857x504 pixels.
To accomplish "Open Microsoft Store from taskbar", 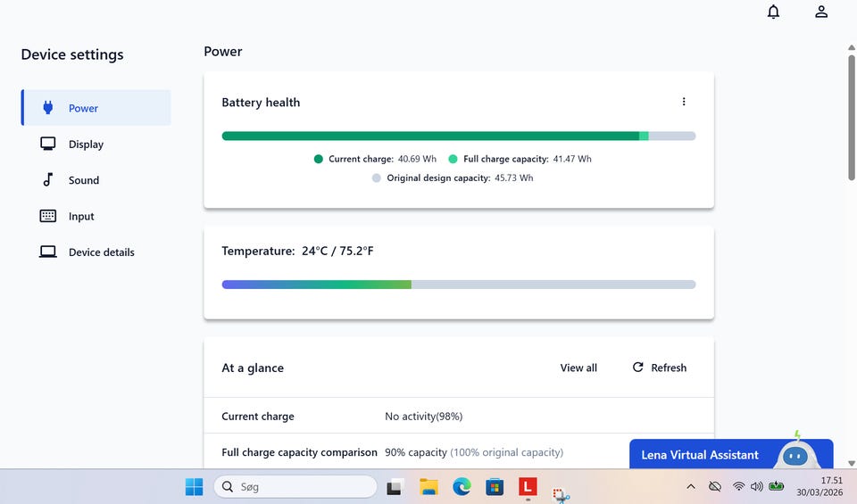I will [495, 486].
